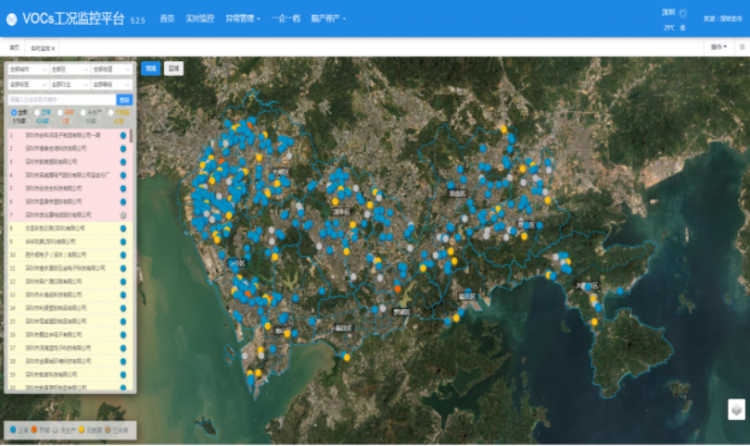Click the sun weather icon in header
Viewport: 750px width, 446px height.
pyautogui.click(x=683, y=13)
